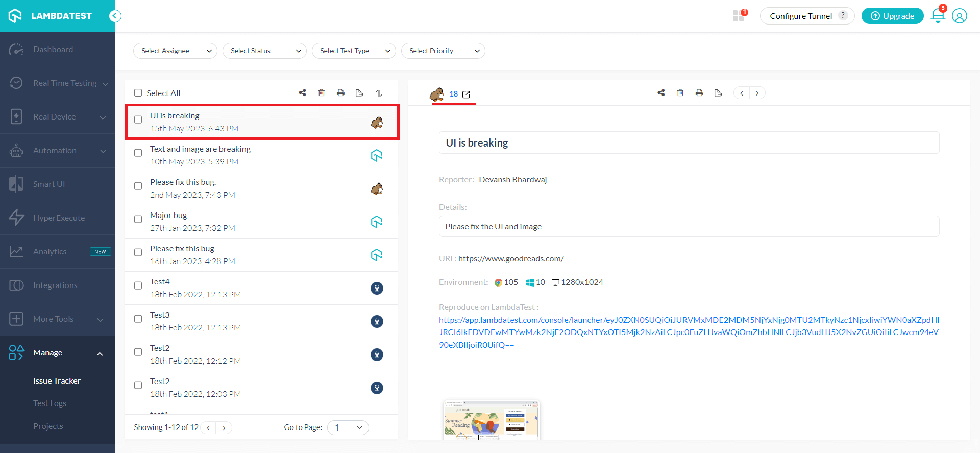Open Analytics from the sidebar
The height and width of the screenshot is (453, 980).
point(57,251)
